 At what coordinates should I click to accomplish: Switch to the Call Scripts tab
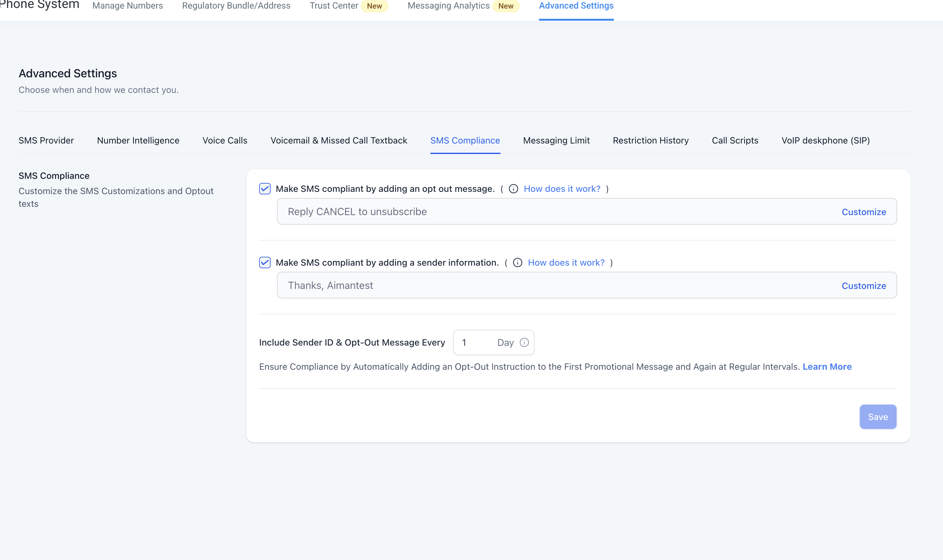pos(734,140)
